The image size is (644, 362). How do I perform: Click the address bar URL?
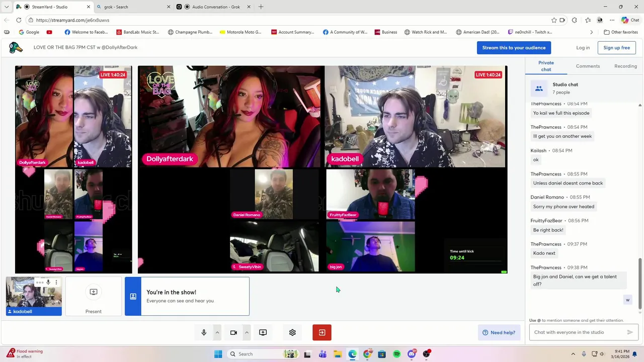72,20
